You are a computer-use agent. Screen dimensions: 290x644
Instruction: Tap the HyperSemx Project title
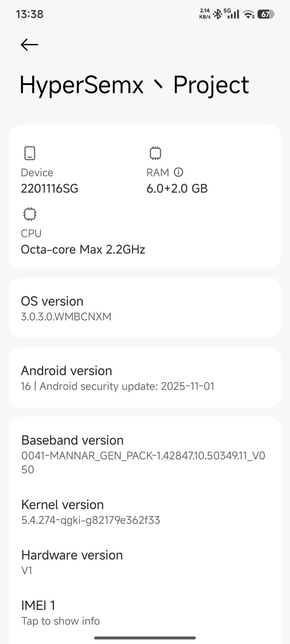click(x=134, y=85)
